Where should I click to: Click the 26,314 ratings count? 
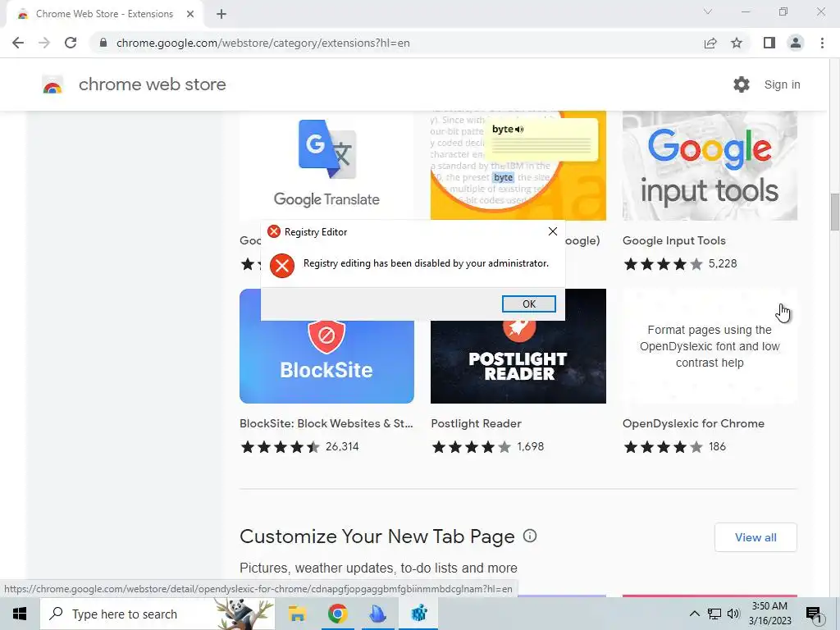pyautogui.click(x=342, y=446)
